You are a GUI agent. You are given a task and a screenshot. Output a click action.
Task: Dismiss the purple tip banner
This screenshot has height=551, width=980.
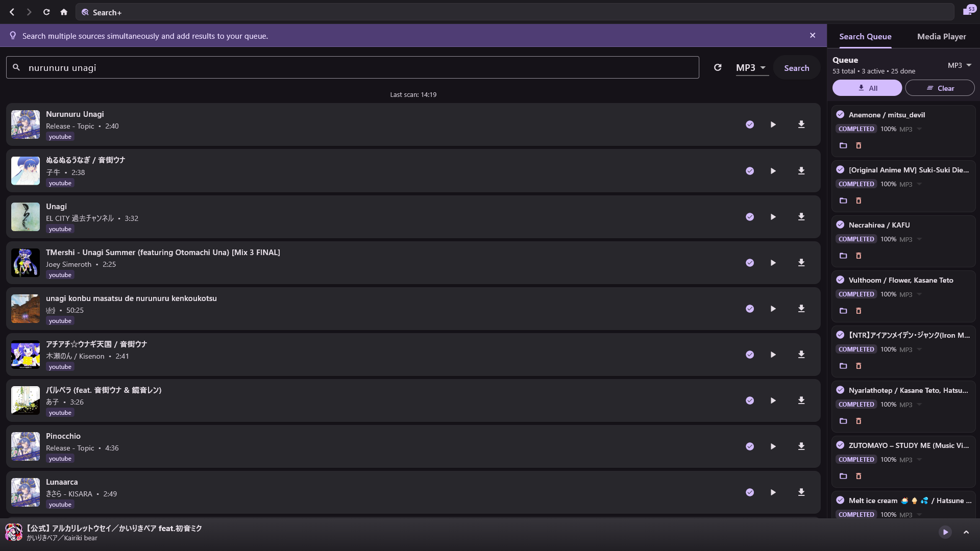[x=813, y=35]
